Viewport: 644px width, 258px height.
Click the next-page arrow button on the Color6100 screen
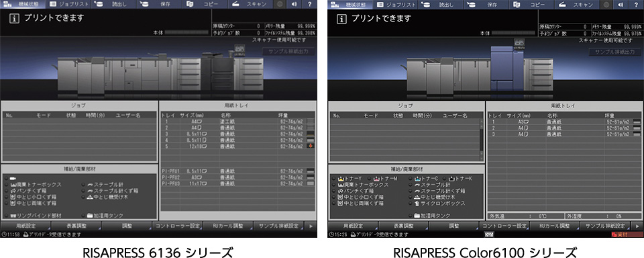tap(637, 226)
